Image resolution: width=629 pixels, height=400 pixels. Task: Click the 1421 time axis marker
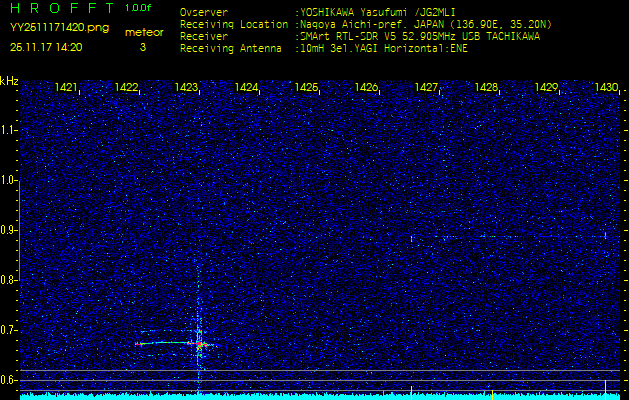point(66,88)
